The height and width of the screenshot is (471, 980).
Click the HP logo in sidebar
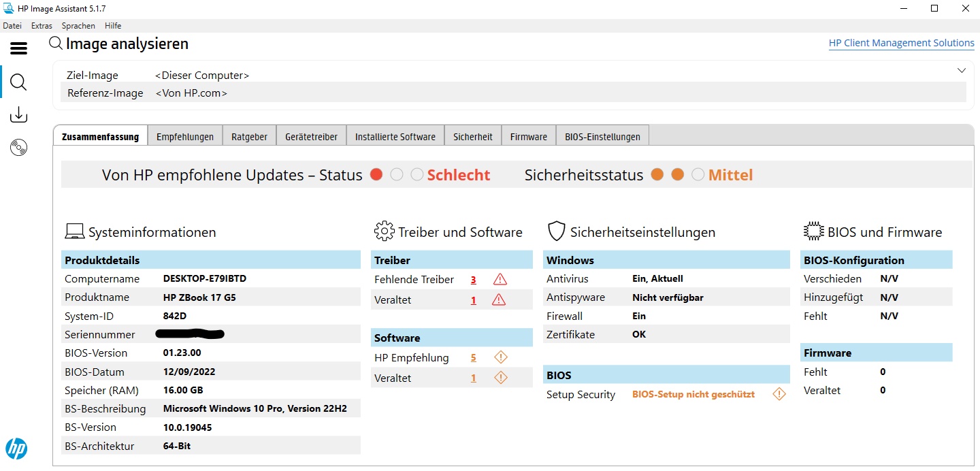[16, 449]
